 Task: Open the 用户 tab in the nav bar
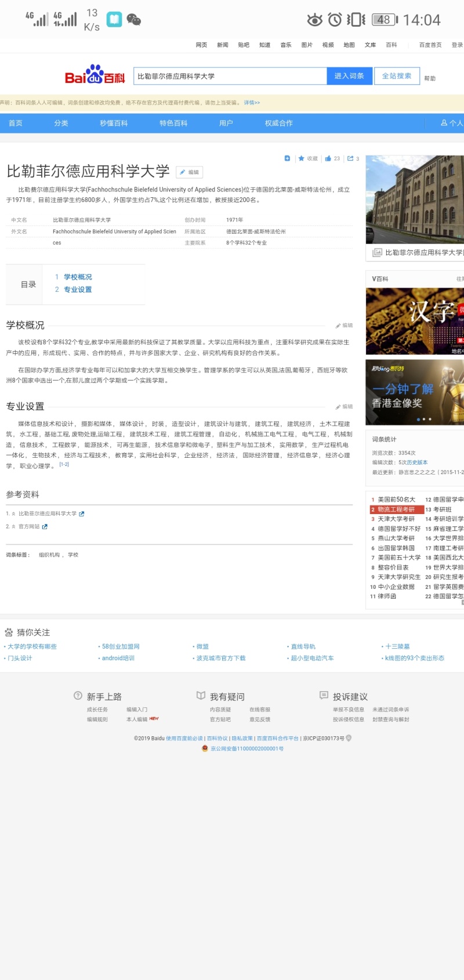tap(226, 123)
